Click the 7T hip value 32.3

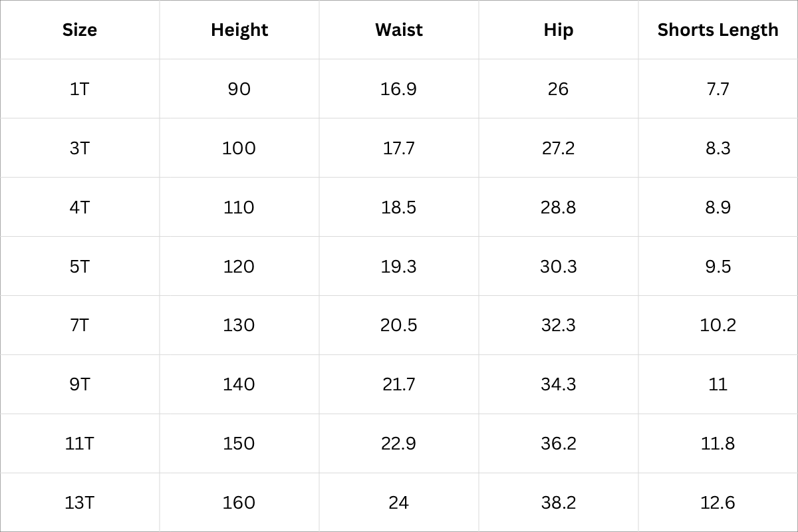(559, 325)
